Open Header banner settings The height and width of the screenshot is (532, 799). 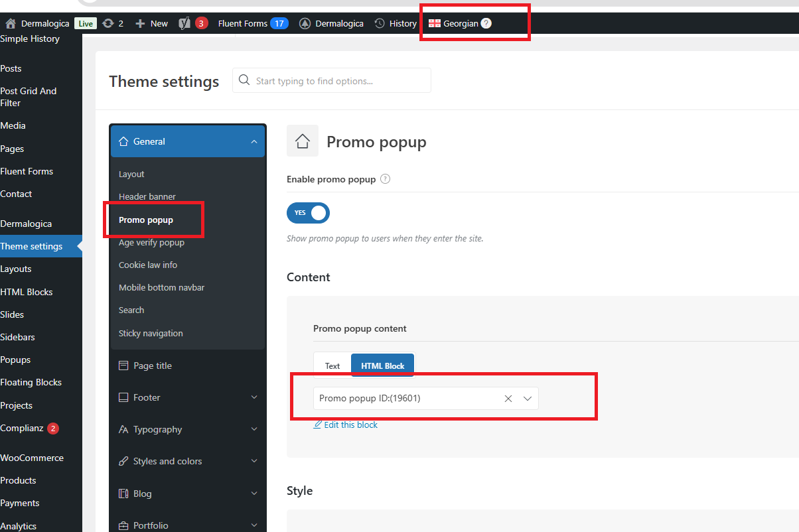click(147, 196)
